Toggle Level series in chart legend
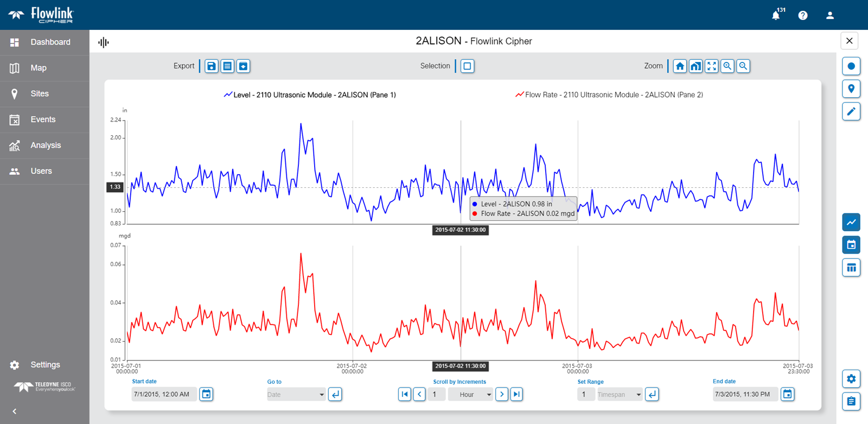 [310, 95]
